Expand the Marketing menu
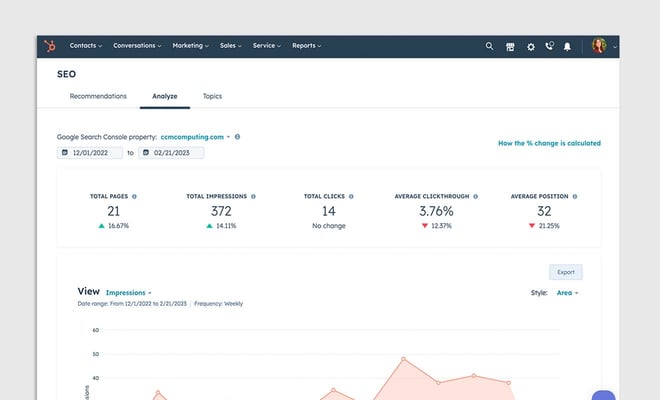The width and height of the screenshot is (660, 400). 190,45
